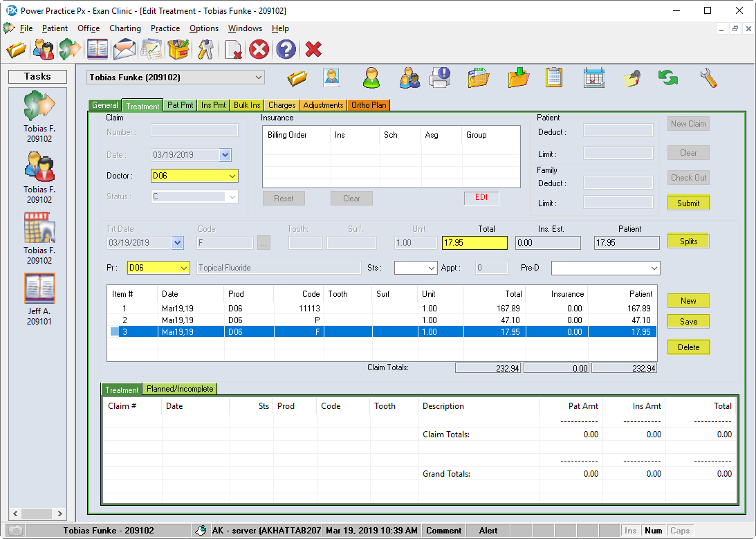
Task: Open the clipboard notes icon
Action: tap(553, 77)
